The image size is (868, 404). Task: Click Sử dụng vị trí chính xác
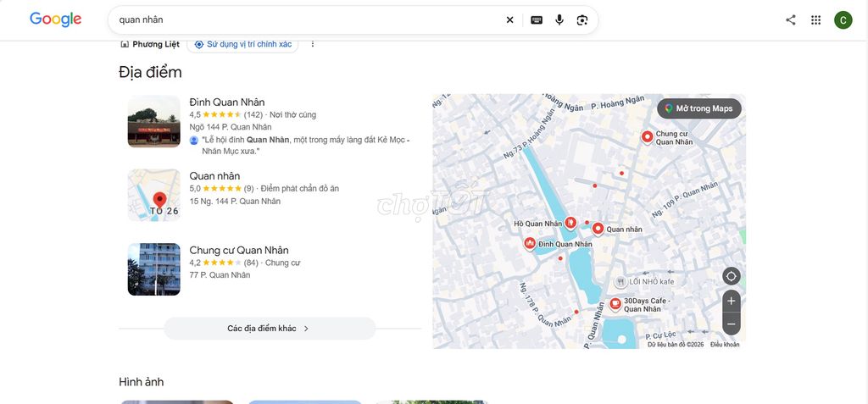point(242,44)
